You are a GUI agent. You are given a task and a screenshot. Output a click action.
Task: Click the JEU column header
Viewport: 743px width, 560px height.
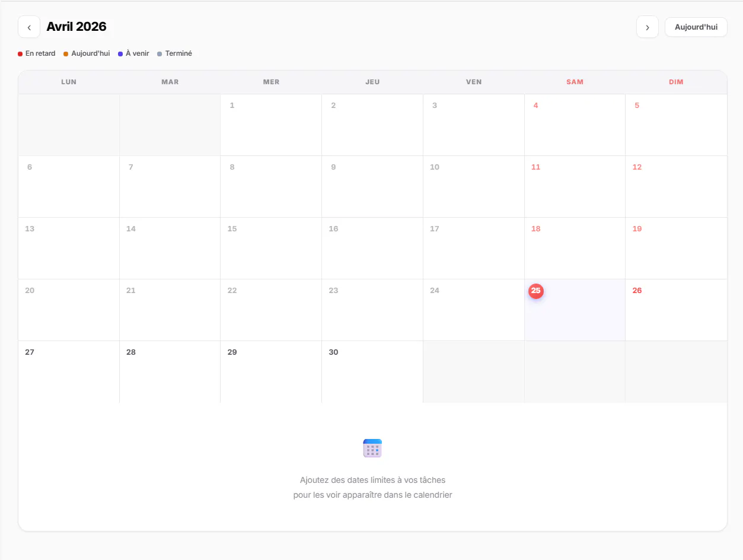coord(372,82)
